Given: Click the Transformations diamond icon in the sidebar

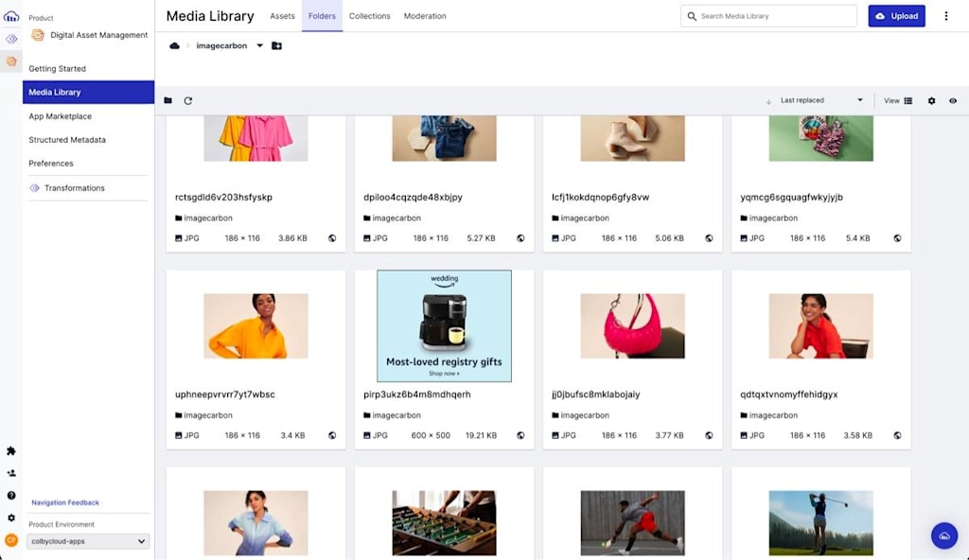Looking at the screenshot, I should pos(35,188).
